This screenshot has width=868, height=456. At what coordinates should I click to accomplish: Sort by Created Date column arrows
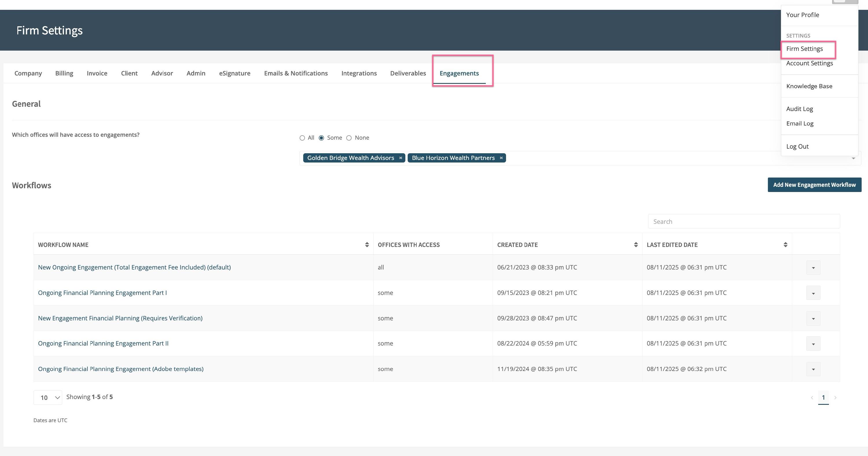pyautogui.click(x=635, y=245)
